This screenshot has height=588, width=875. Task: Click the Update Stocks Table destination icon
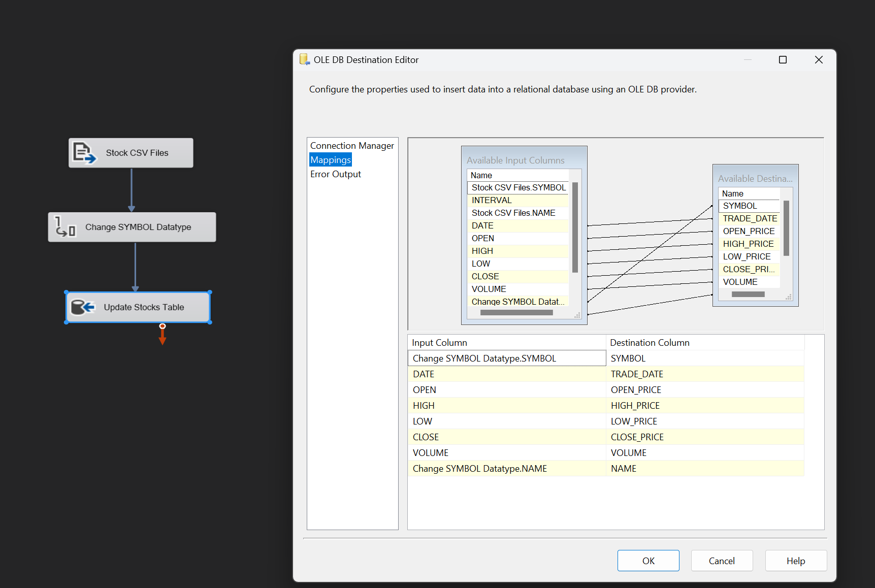coord(83,307)
